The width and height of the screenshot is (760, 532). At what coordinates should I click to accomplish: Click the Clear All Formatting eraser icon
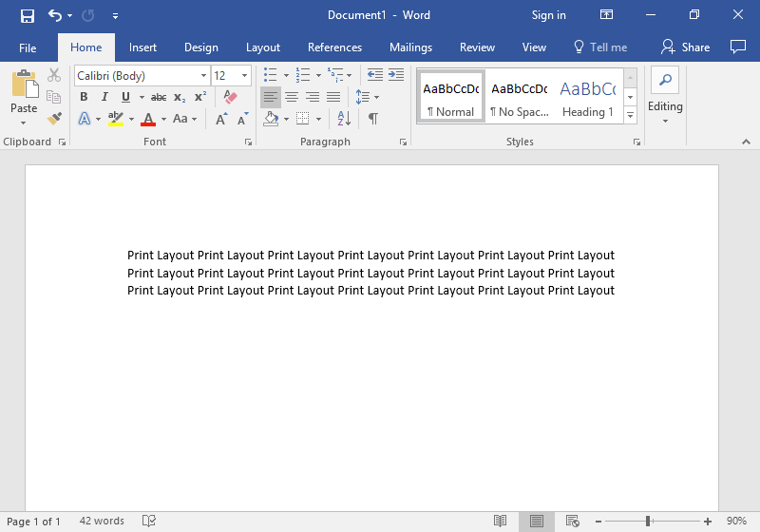229,97
